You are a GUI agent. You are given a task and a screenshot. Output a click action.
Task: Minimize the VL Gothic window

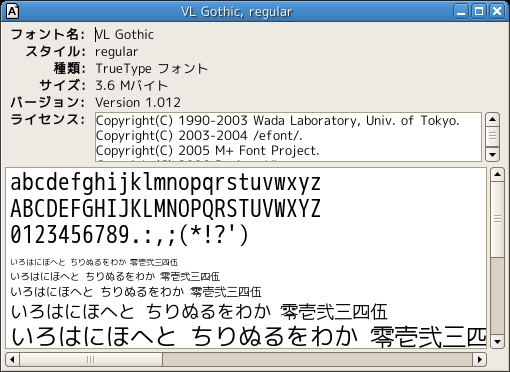pyautogui.click(x=461, y=12)
